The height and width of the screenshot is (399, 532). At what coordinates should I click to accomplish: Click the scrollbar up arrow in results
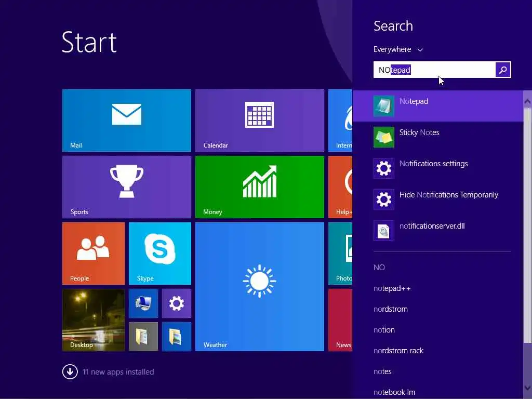527,101
